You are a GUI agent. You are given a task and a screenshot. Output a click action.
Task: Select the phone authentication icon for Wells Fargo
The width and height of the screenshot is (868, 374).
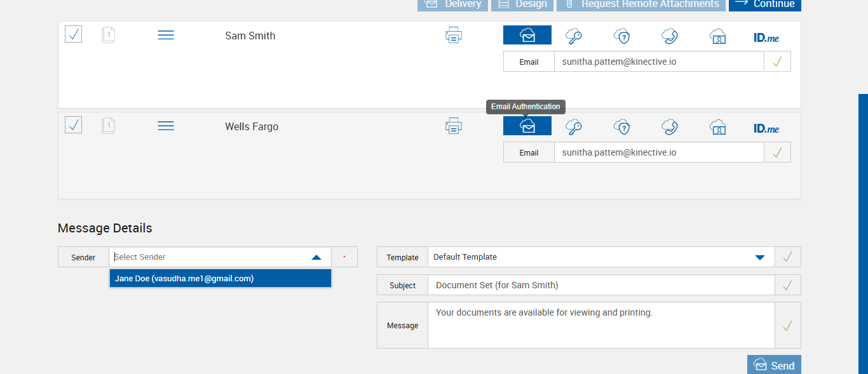[x=669, y=127]
